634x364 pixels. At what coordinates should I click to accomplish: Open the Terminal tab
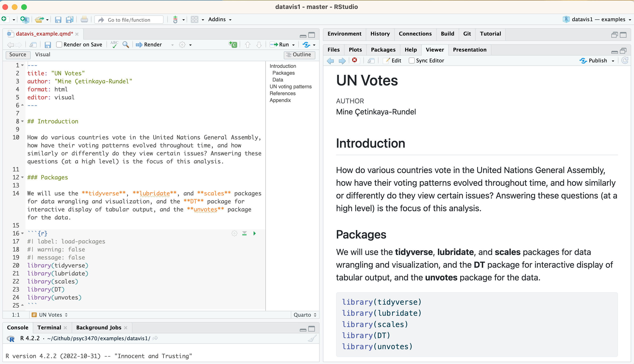(49, 328)
